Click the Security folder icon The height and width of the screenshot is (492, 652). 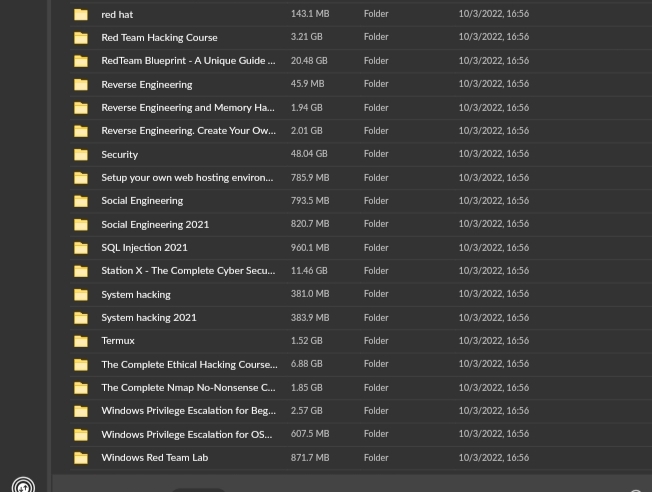[81, 154]
